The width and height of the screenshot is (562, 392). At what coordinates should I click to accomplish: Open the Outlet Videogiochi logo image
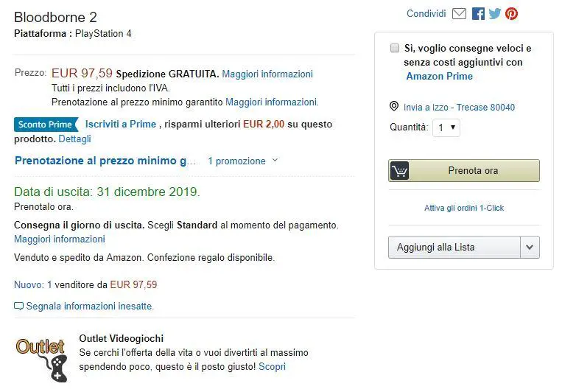tap(41, 360)
